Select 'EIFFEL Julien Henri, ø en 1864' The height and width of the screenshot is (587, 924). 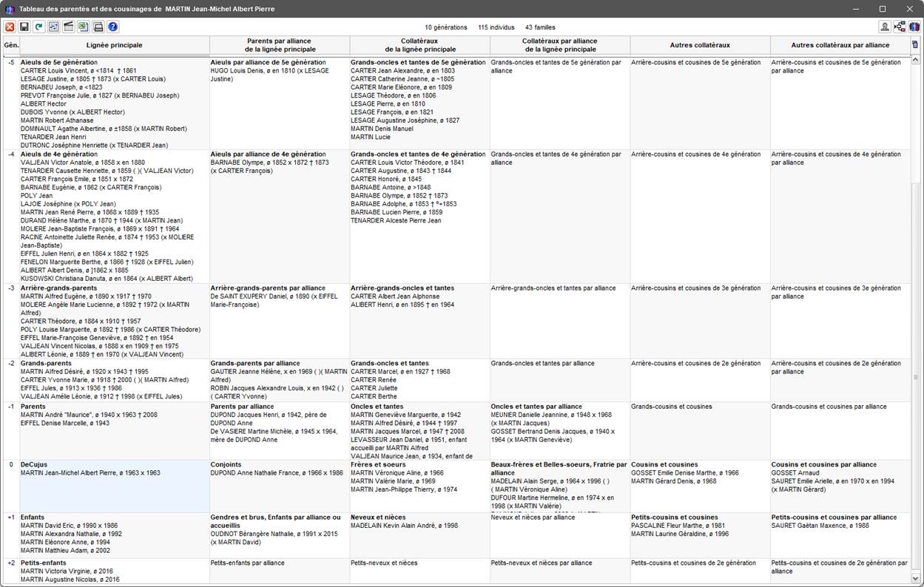pos(84,254)
